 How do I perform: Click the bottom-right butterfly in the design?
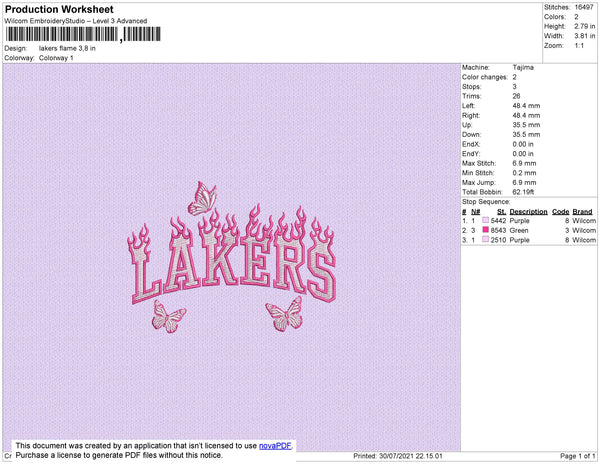point(285,314)
